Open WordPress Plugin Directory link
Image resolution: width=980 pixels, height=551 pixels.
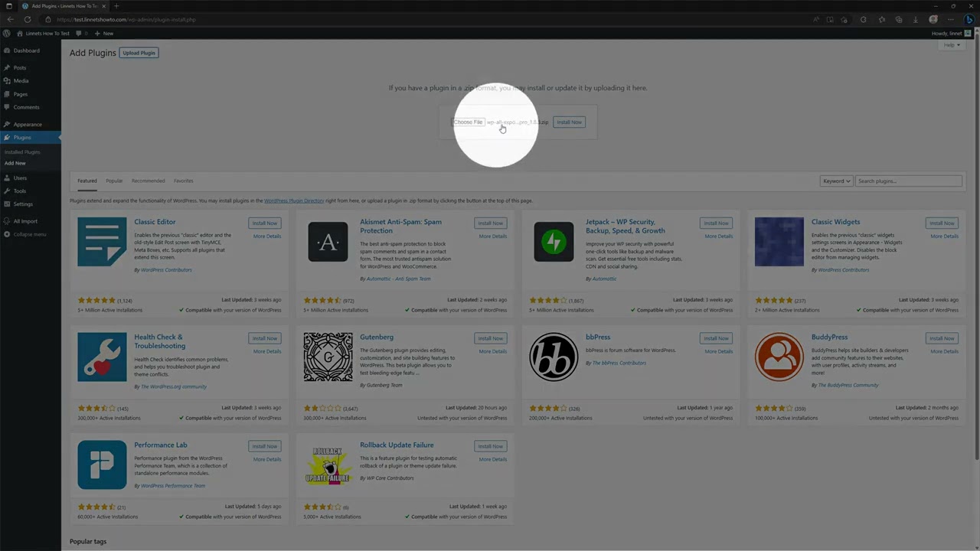pyautogui.click(x=294, y=201)
